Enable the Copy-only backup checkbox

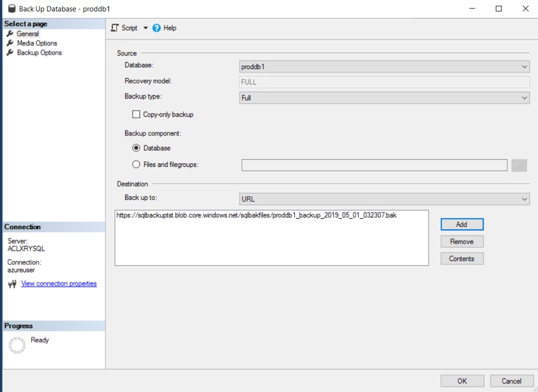point(136,115)
